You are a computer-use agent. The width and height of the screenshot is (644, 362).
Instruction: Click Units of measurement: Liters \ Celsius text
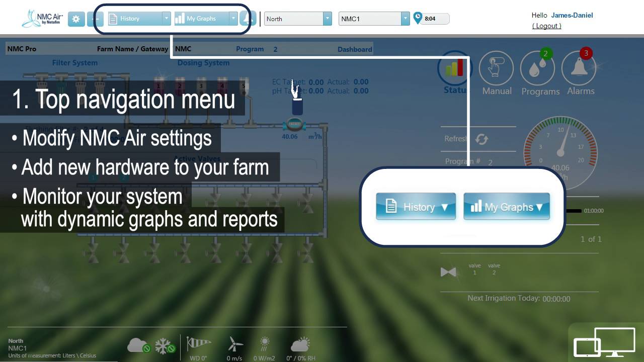pyautogui.click(x=52, y=355)
